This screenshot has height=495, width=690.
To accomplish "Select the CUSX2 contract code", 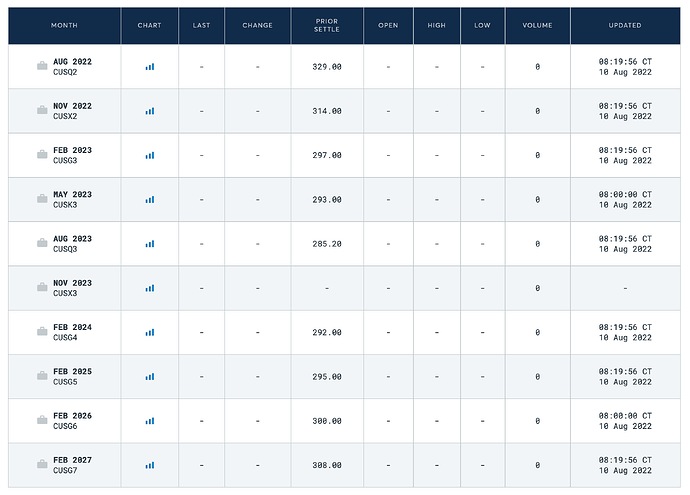I will (x=65, y=117).
